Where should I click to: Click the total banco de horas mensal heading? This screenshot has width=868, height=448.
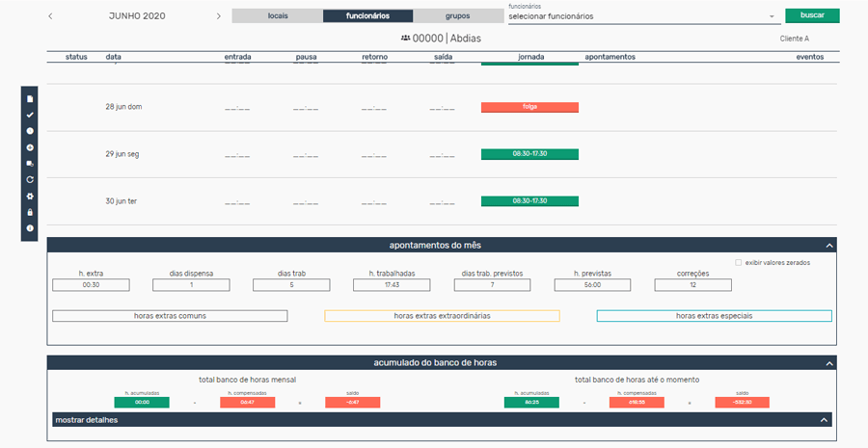coord(248,380)
